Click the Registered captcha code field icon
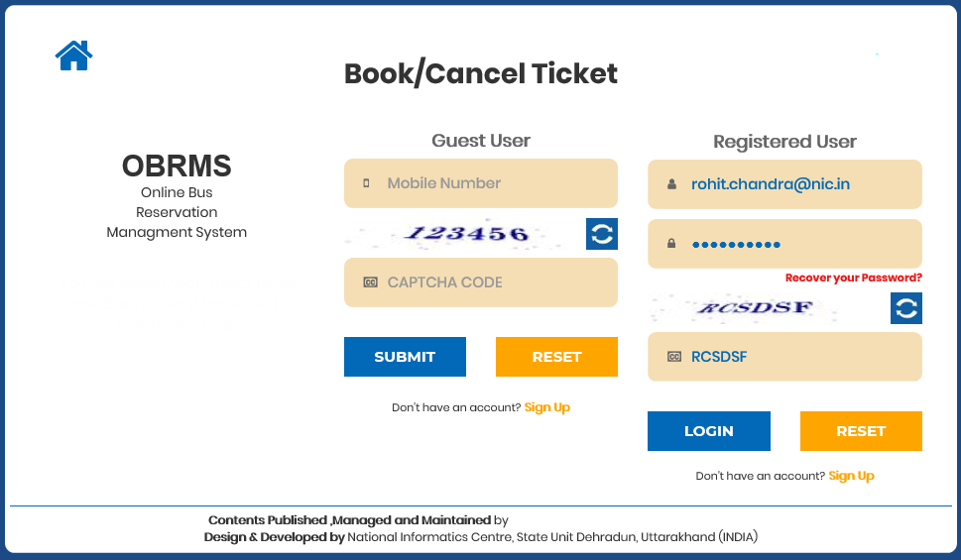 click(x=673, y=357)
